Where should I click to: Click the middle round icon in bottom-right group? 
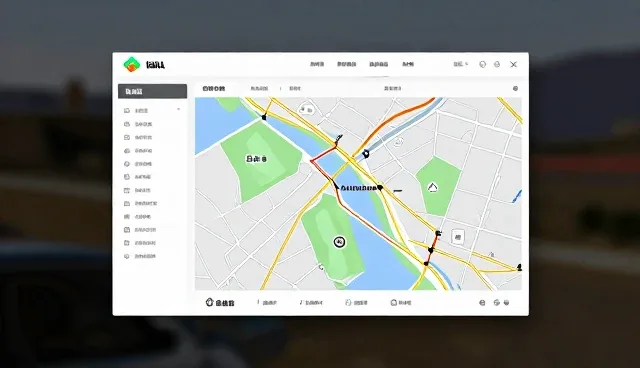(x=497, y=303)
